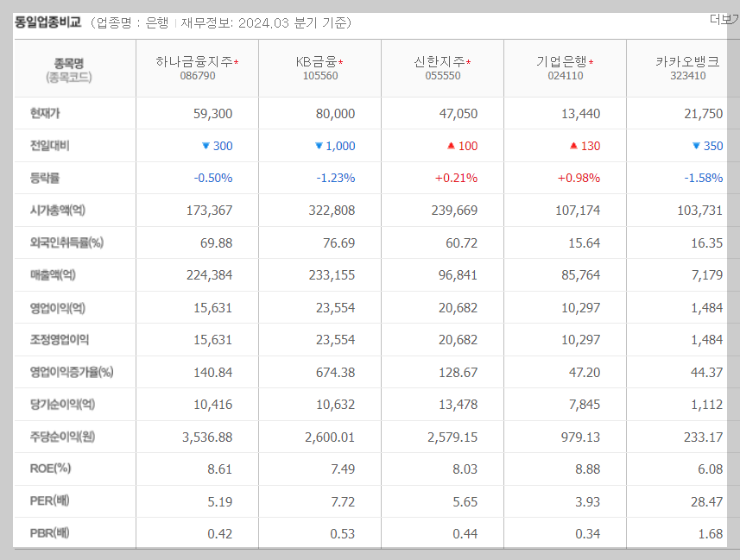Click the down arrow beside 300 for 하나금융지주
Image resolution: width=740 pixels, height=560 pixels.
point(206,146)
